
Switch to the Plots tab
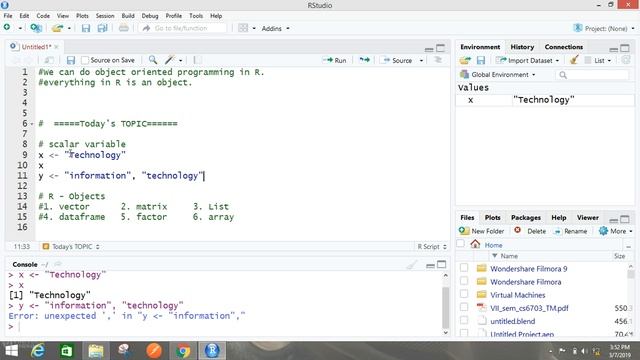[492, 218]
